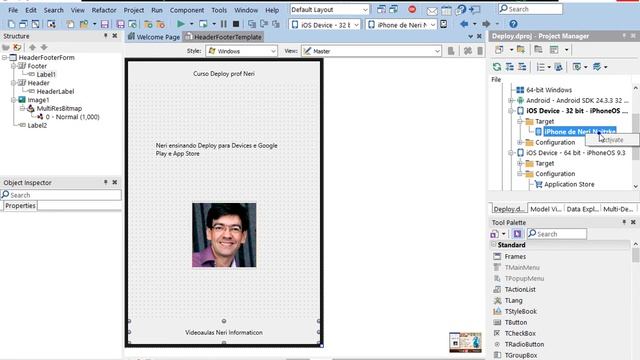Toggle auto-hide pin on Object Inspector
This screenshot has width=640, height=360.
coord(105,182)
